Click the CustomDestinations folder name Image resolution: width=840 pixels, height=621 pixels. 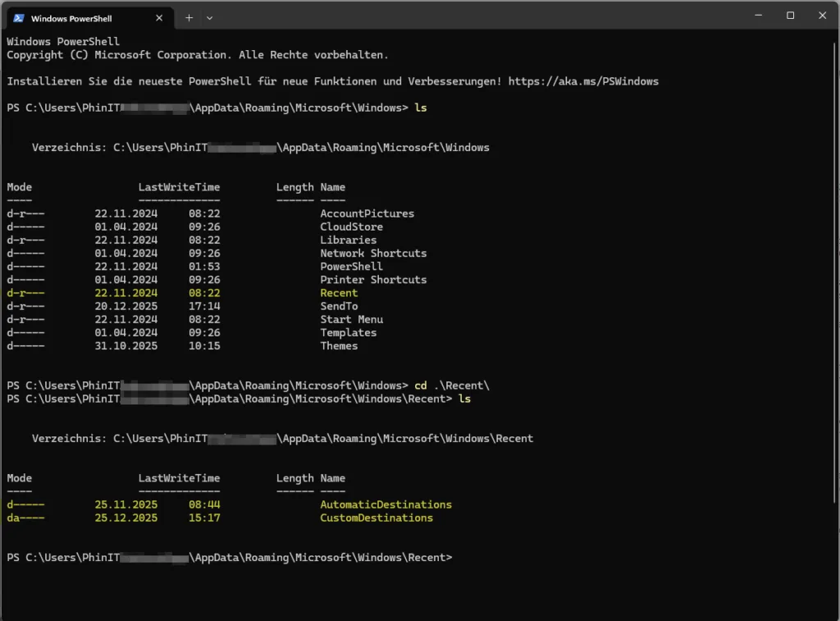377,518
